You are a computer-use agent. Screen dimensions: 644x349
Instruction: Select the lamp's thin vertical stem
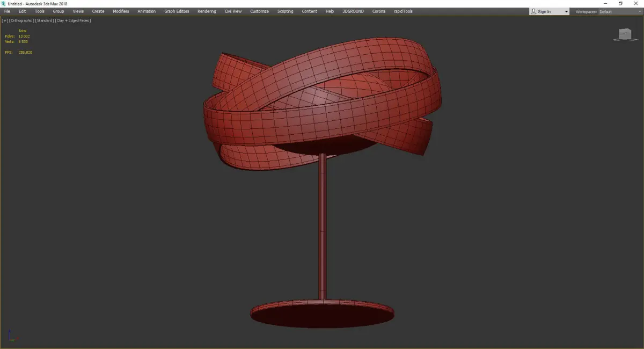[322, 226]
